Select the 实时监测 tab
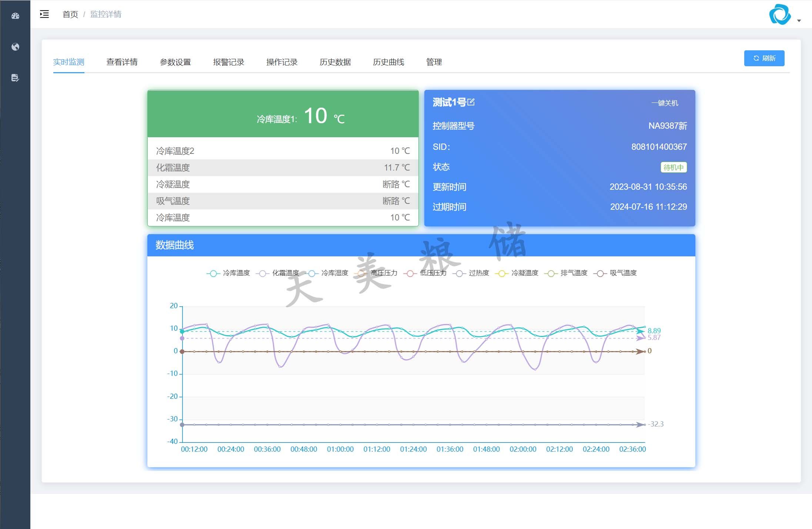This screenshot has height=529, width=812. (69, 62)
